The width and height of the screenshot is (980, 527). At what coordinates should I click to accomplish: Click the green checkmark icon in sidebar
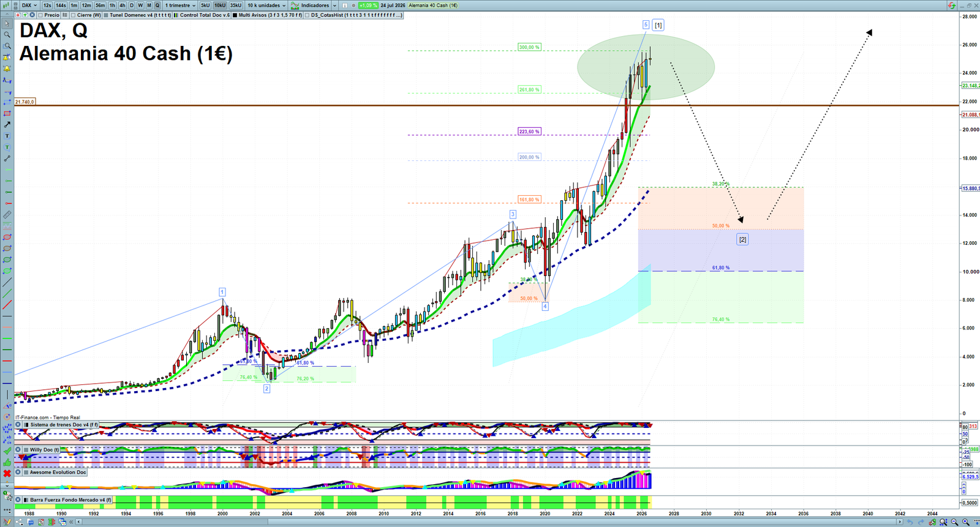[x=7, y=451]
